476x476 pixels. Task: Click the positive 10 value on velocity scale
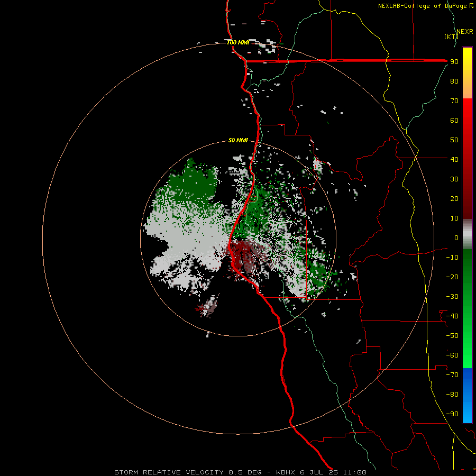click(454, 218)
